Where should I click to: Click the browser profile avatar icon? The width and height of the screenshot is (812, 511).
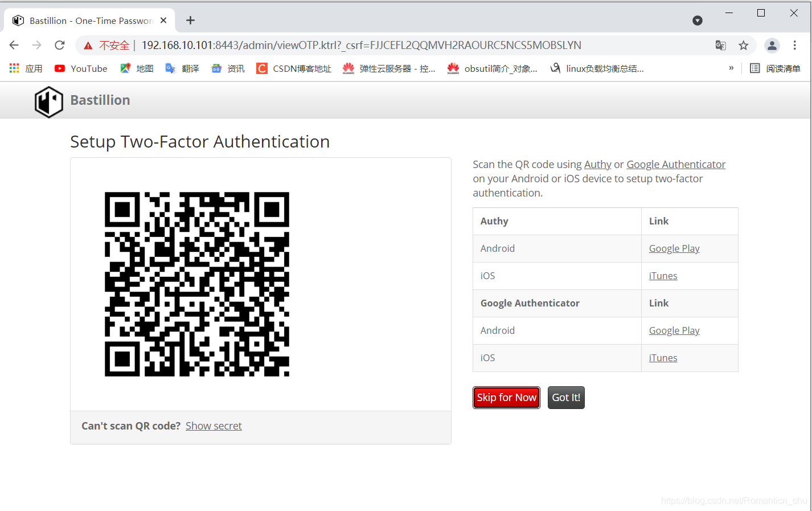click(x=772, y=45)
